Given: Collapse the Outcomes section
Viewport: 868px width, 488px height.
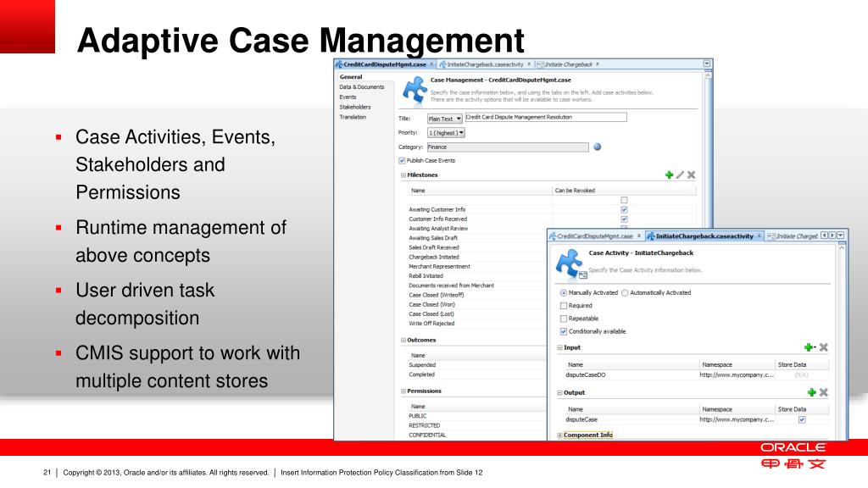Looking at the screenshot, I should coord(403,341).
